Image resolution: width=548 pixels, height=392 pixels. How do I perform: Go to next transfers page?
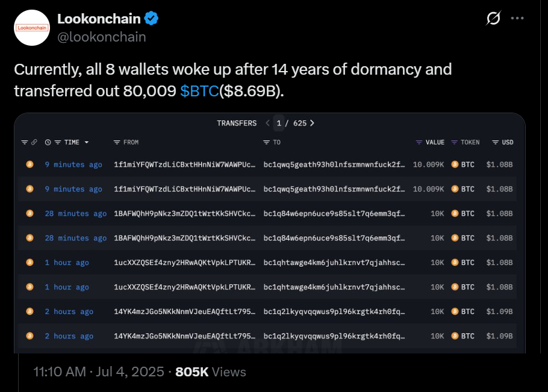coord(312,123)
